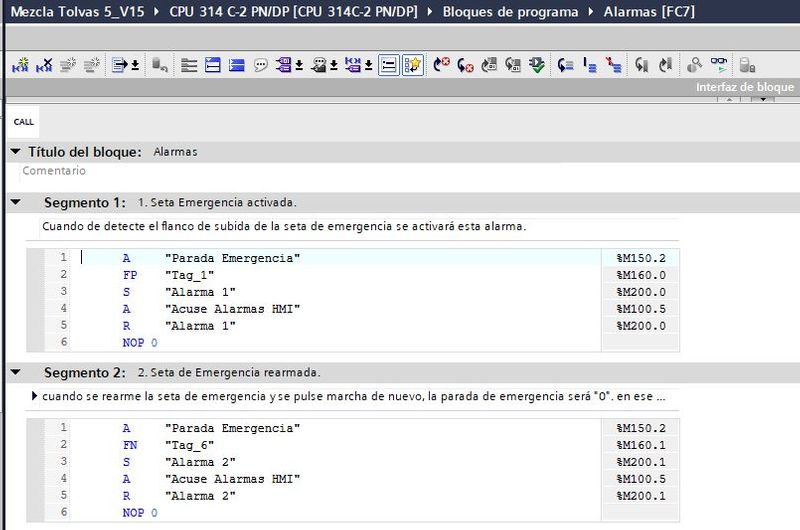Collapse Segmento 1 using its triangle
This screenshot has width=800, height=530.
[x=14, y=202]
